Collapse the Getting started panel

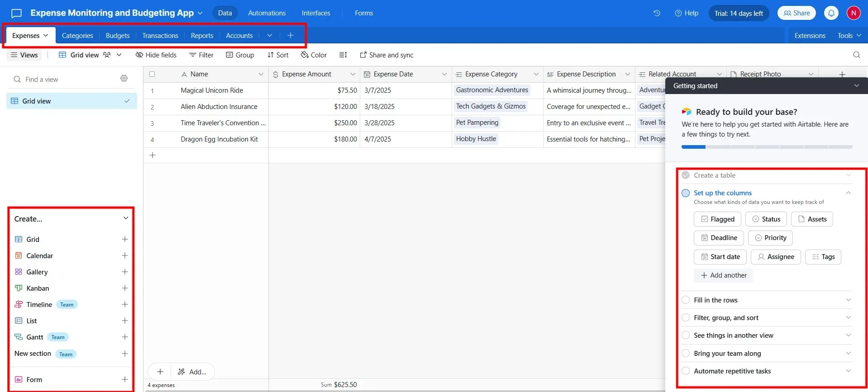[x=856, y=86]
